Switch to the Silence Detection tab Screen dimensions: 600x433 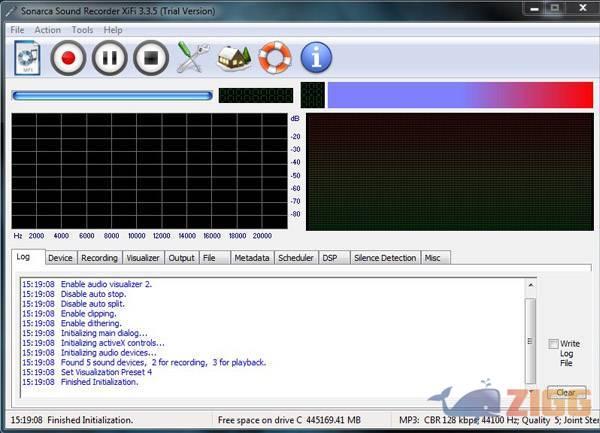385,258
